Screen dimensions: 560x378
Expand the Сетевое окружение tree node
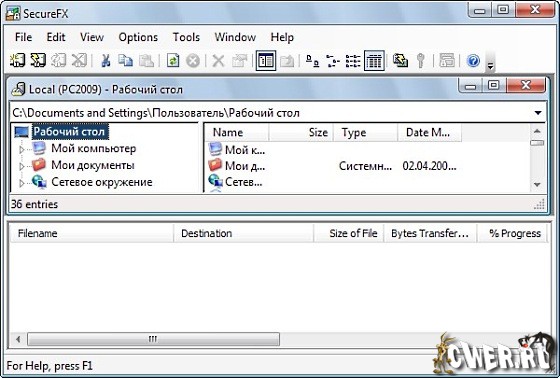point(21,183)
